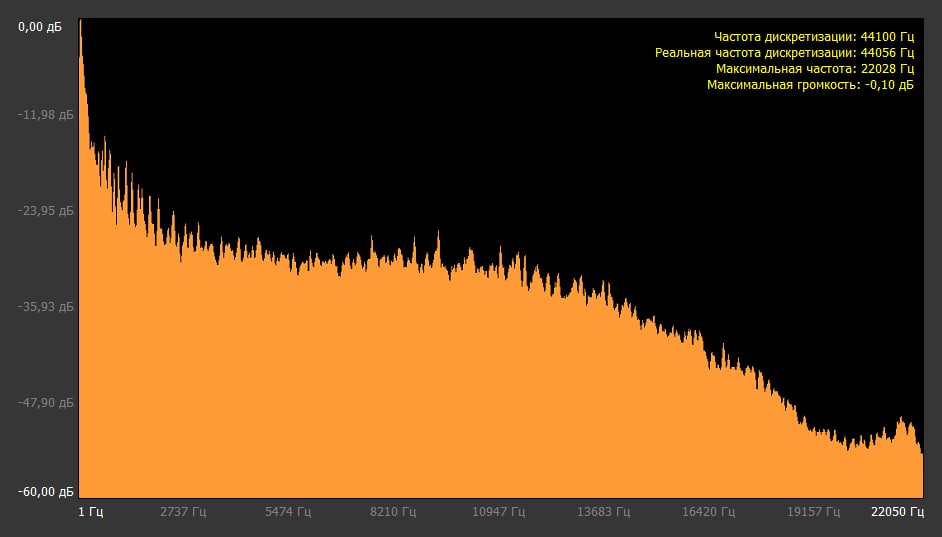
Task: Select the Максимальная частота: 22028 Гц line
Action: (x=815, y=69)
